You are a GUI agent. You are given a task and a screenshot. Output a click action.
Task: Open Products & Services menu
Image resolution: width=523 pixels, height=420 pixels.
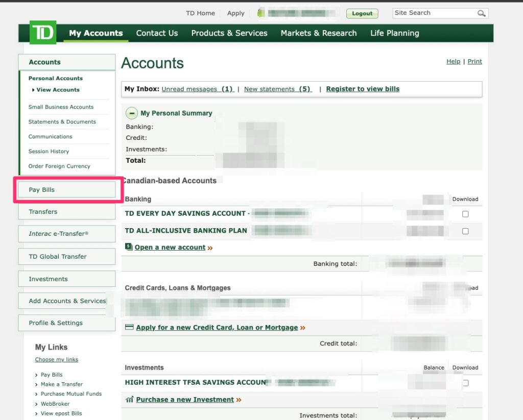coord(229,33)
